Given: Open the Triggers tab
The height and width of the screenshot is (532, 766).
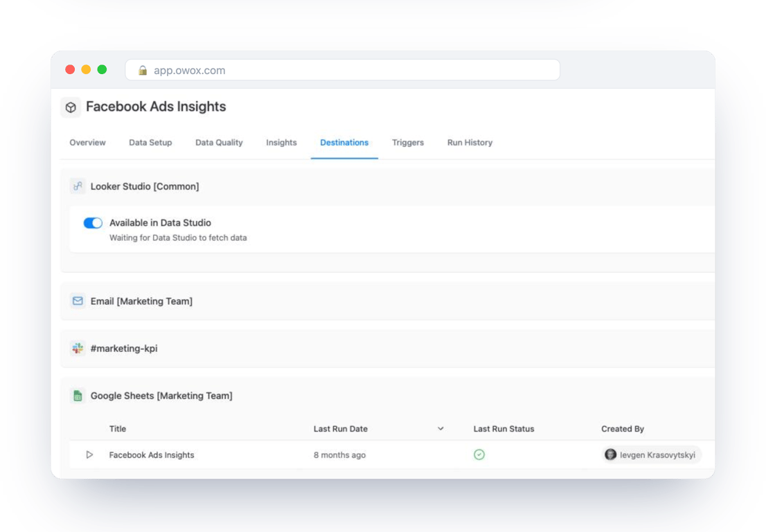Looking at the screenshot, I should pyautogui.click(x=408, y=143).
